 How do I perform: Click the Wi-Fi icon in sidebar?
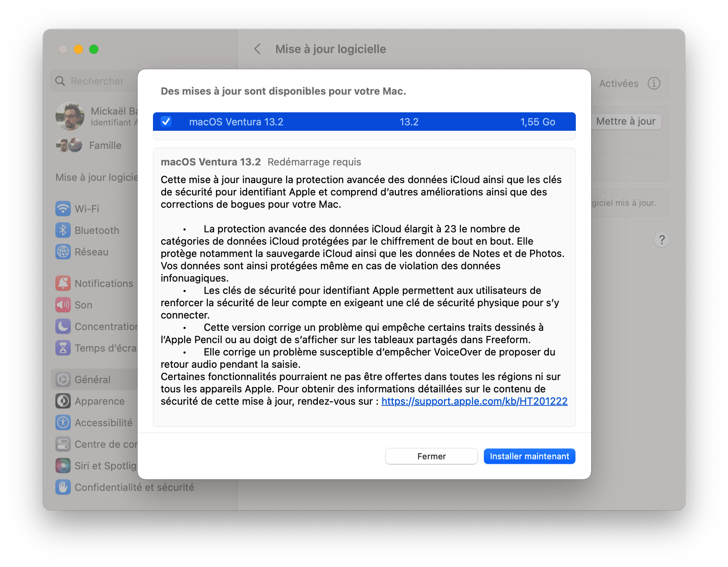(x=63, y=208)
